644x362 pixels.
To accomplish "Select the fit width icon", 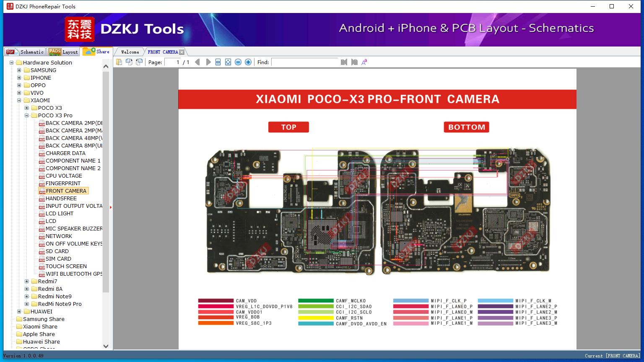I will [x=218, y=62].
